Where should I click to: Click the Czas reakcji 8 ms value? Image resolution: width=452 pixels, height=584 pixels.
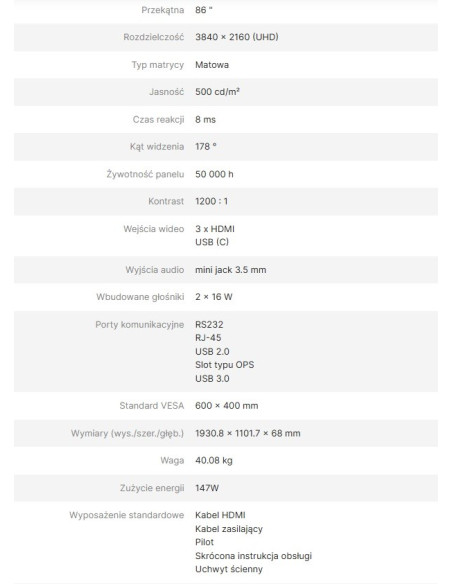click(x=205, y=120)
